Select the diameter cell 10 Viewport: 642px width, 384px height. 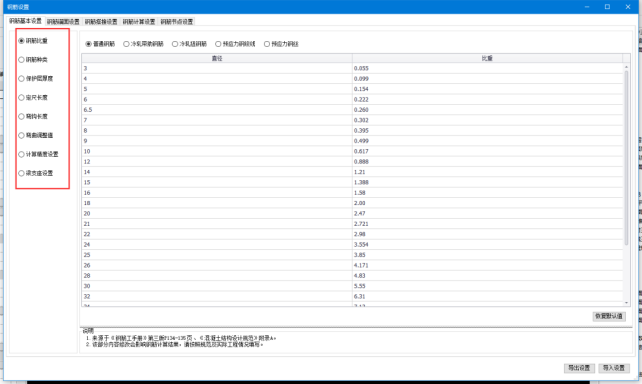[217, 151]
